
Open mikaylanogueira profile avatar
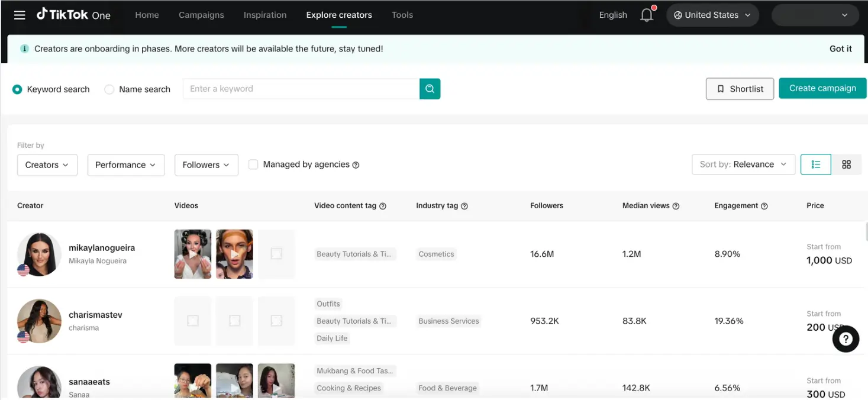(x=39, y=254)
